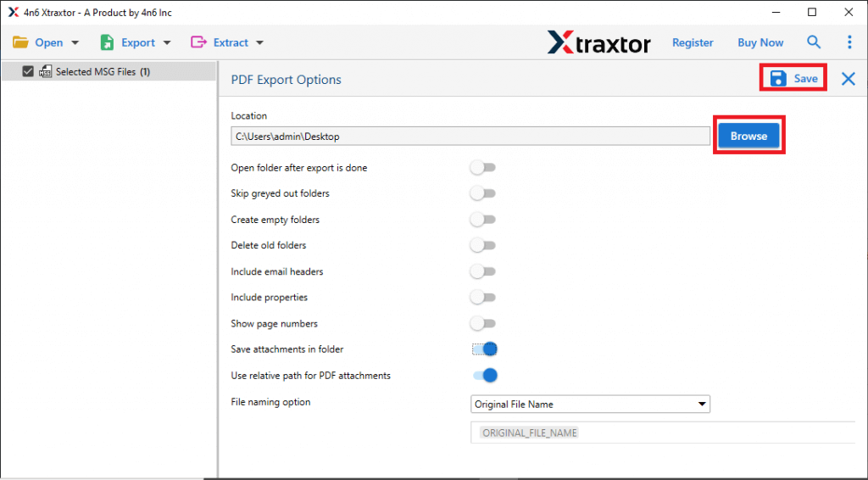Viewport: 868px width, 480px height.
Task: Click the Export file icon
Action: [x=107, y=42]
